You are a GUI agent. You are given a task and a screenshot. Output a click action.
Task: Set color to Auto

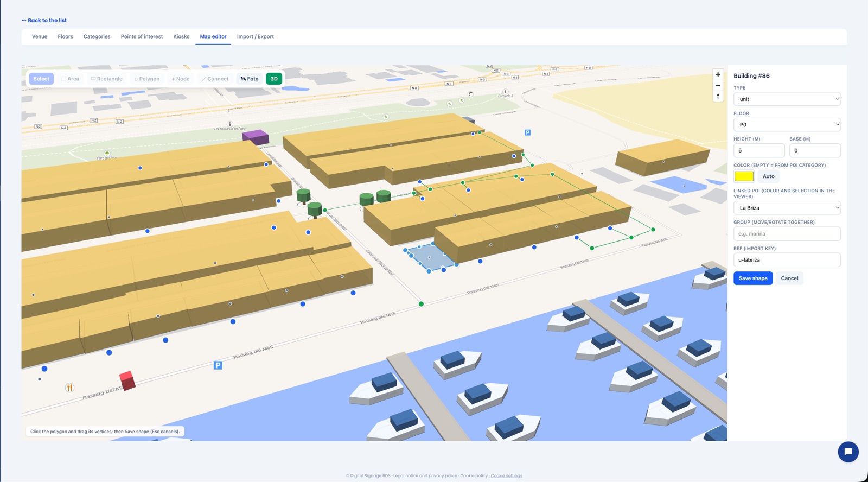tap(769, 176)
